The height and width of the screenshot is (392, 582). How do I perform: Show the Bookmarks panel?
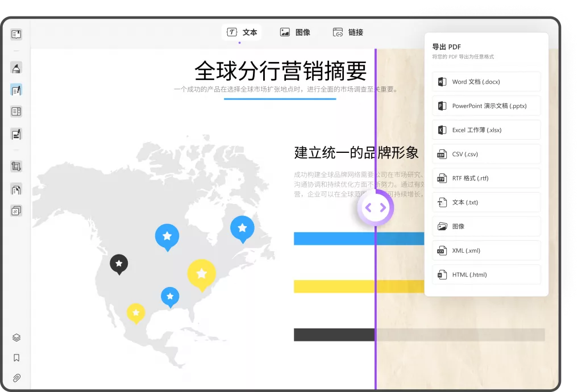point(16,358)
